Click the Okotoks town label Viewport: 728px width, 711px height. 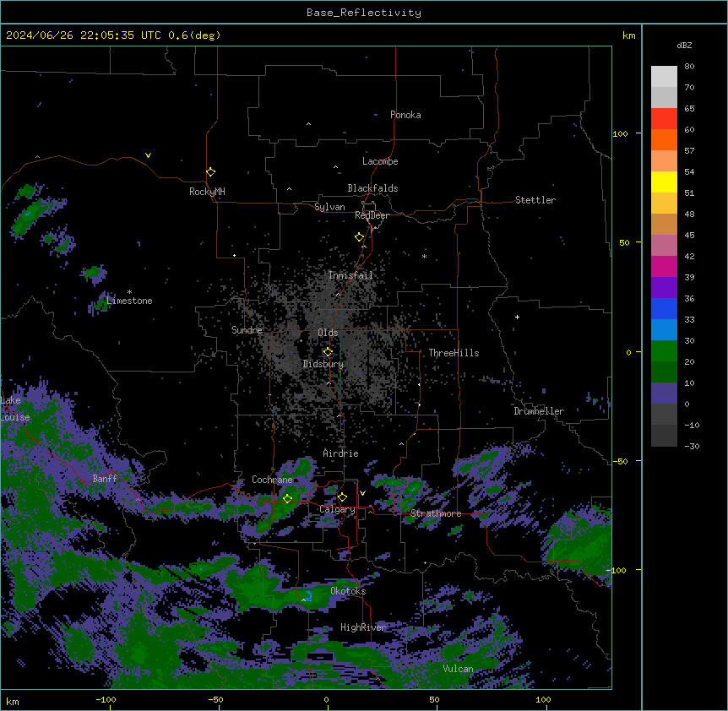(x=348, y=591)
